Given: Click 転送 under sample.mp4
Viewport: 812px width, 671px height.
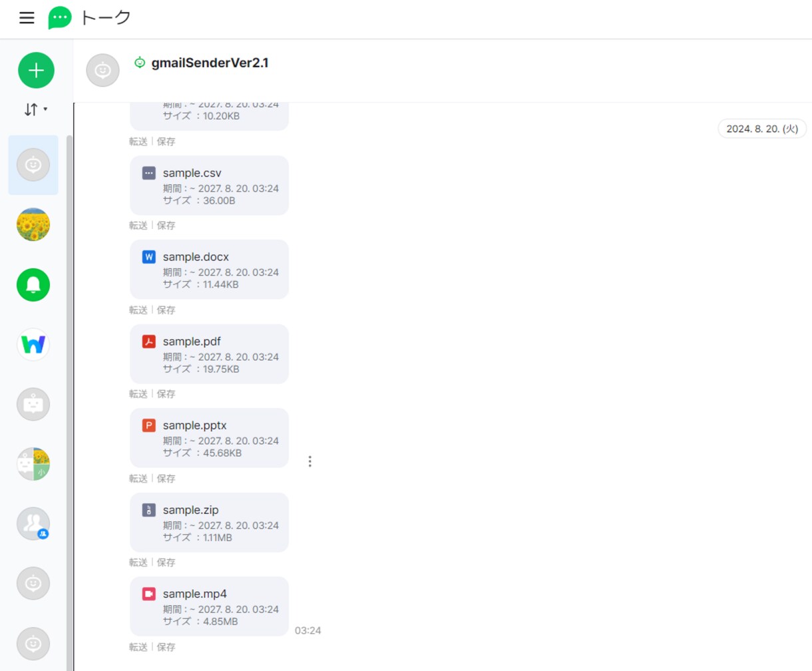Looking at the screenshot, I should click(138, 647).
